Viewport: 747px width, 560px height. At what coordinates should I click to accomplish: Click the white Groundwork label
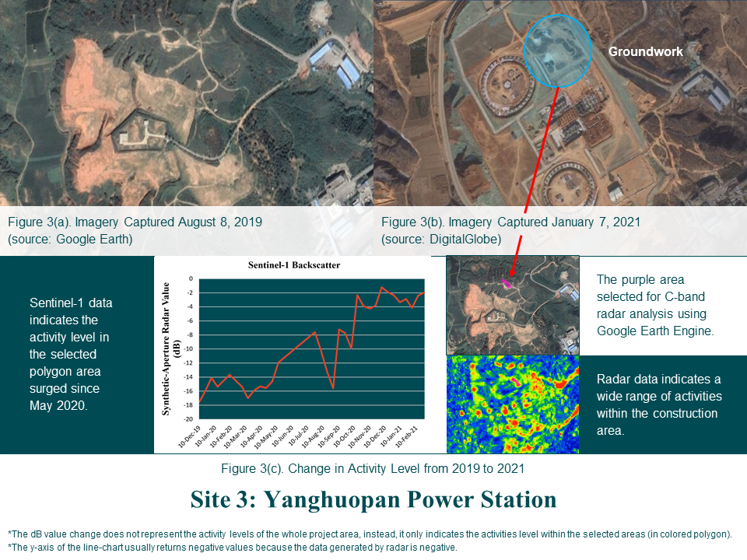(x=645, y=52)
